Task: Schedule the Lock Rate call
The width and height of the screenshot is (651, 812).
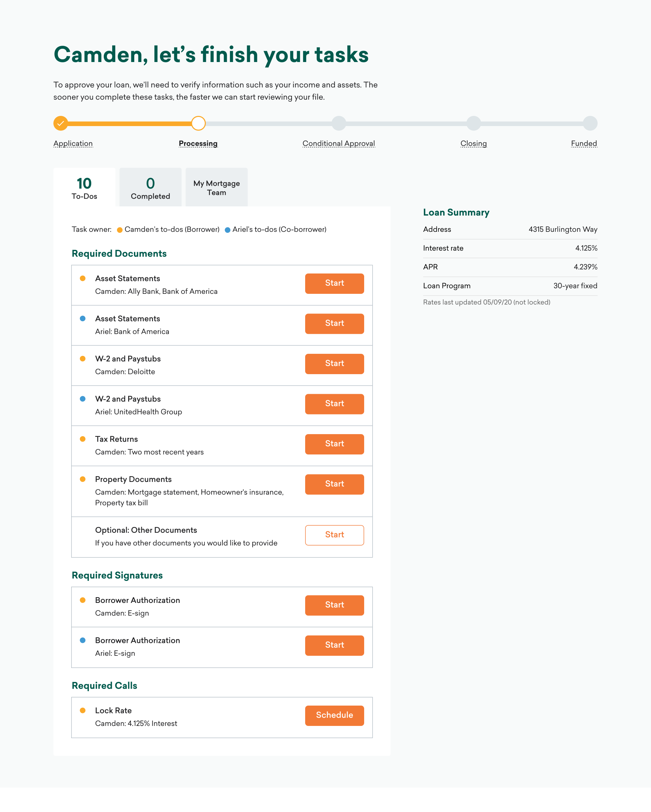Action: (x=334, y=715)
